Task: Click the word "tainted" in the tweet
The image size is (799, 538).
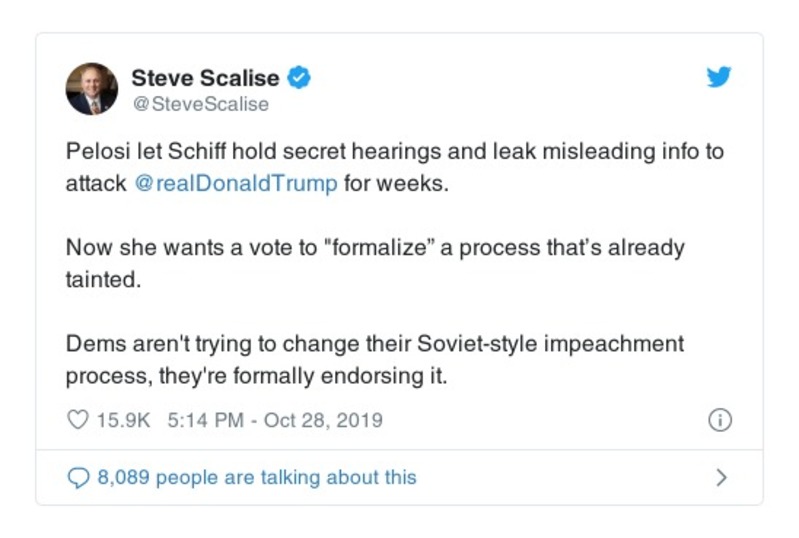Action: point(103,281)
